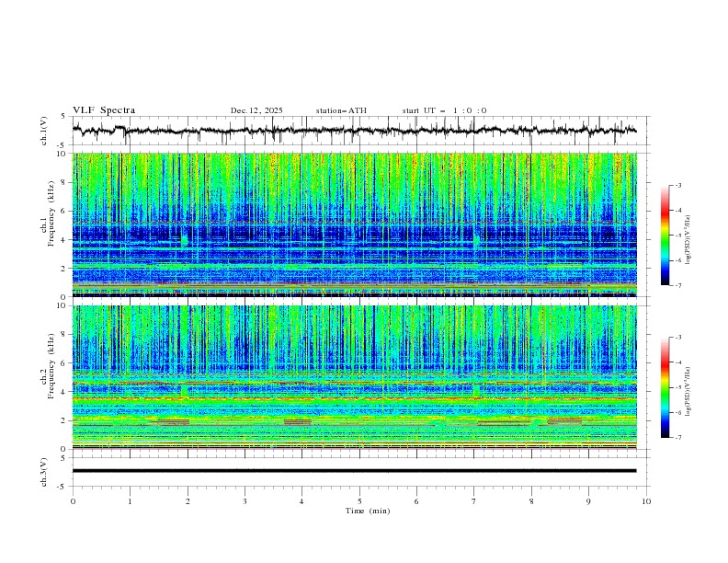Click the "-4" label on lower color bar
728x563 pixels.
coord(677,362)
